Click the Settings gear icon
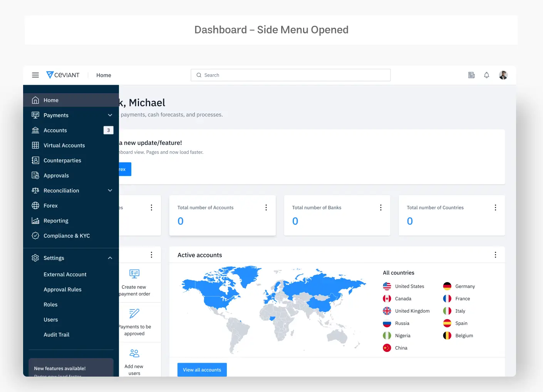This screenshot has height=392, width=543. click(35, 258)
